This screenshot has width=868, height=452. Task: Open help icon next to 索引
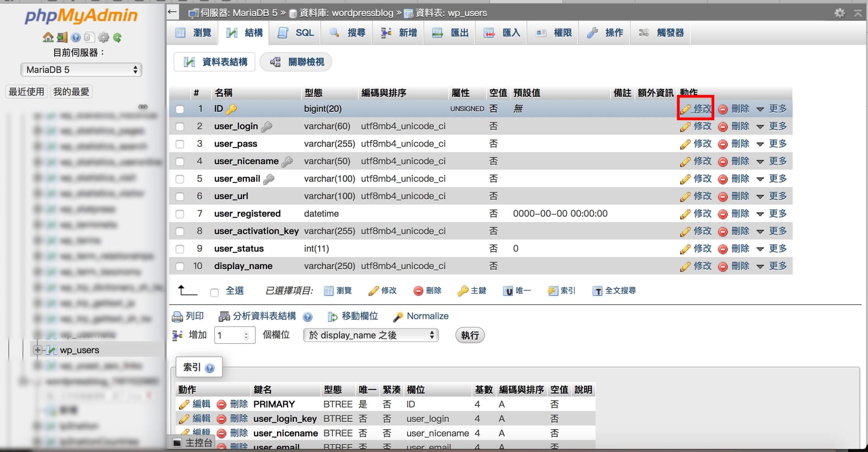point(210,368)
